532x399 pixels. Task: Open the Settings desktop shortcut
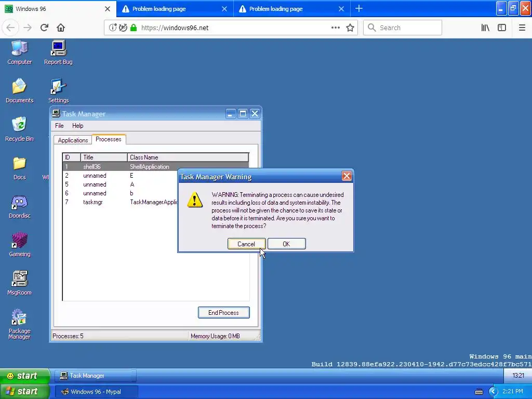coord(58,90)
